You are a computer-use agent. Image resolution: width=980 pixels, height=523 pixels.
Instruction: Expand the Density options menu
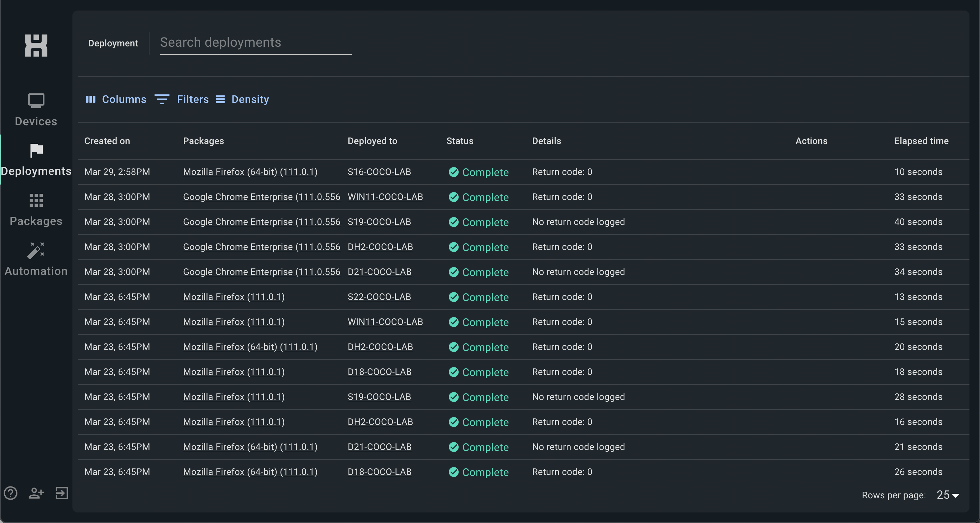(x=242, y=100)
